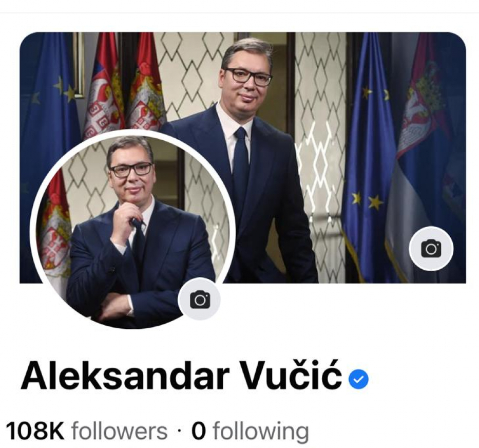
Task: Click the dot separator between followers and following
Action: tap(179, 432)
